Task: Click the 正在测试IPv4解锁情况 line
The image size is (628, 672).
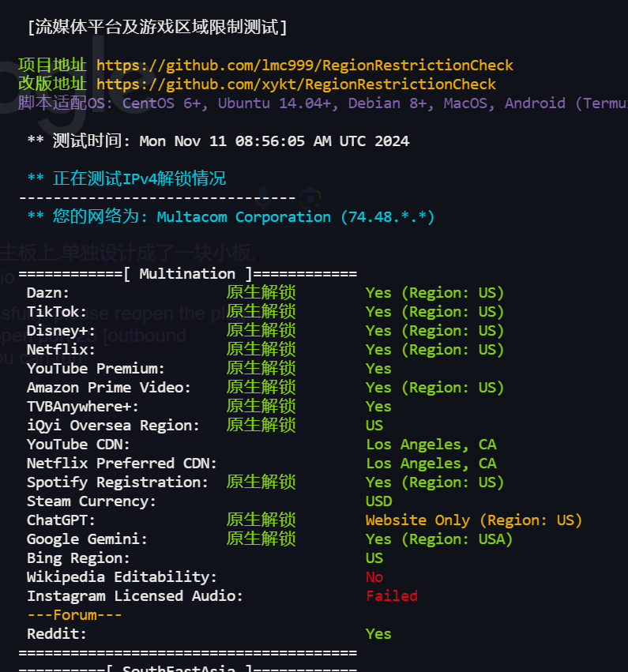Action: pos(126,178)
